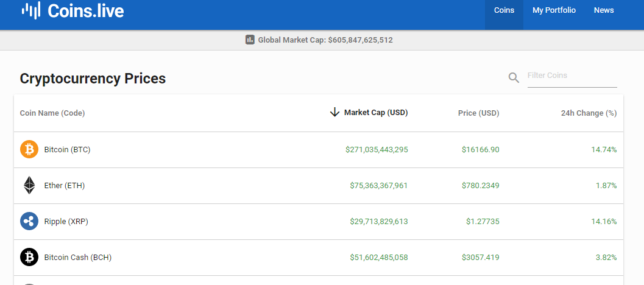
Task: Click the Coins.live waveform logo icon
Action: point(31,10)
